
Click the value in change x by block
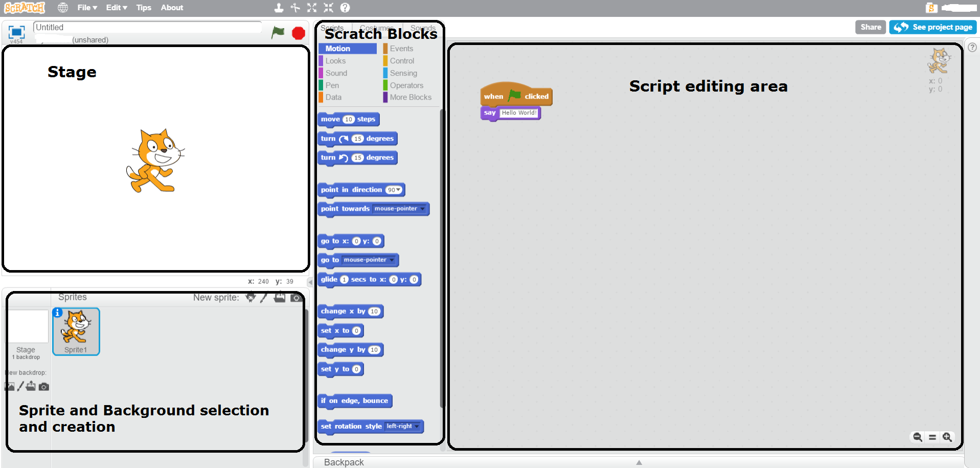(x=374, y=311)
